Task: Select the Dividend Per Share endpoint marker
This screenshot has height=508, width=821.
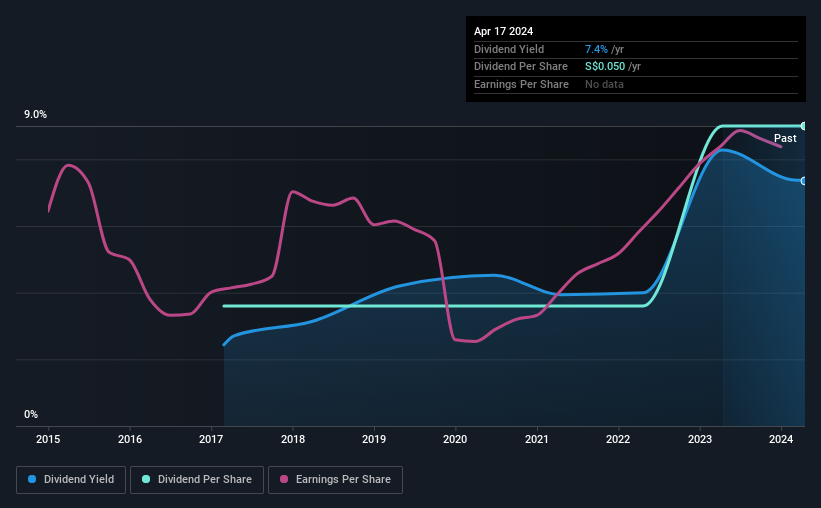Action: pos(804,126)
